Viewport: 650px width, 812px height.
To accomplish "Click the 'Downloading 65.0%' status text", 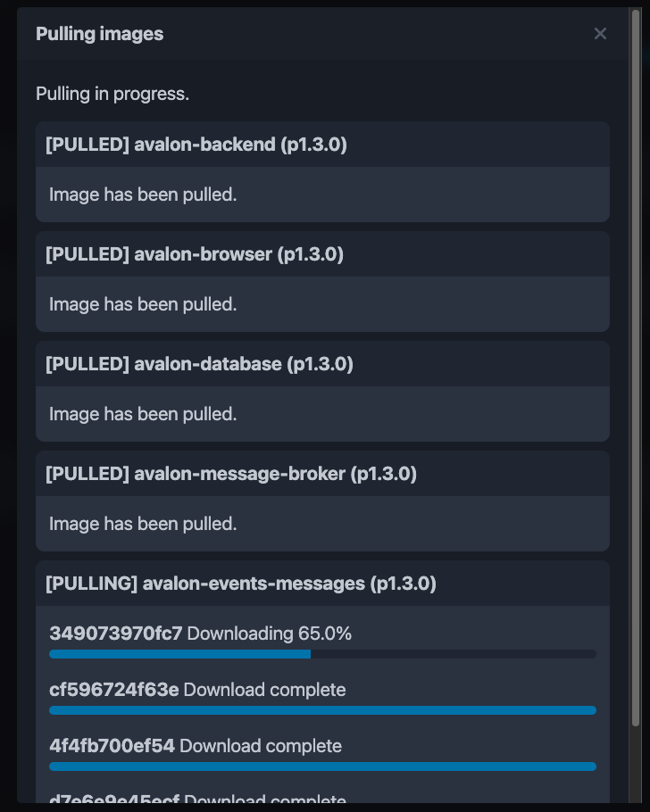I will coord(270,634).
